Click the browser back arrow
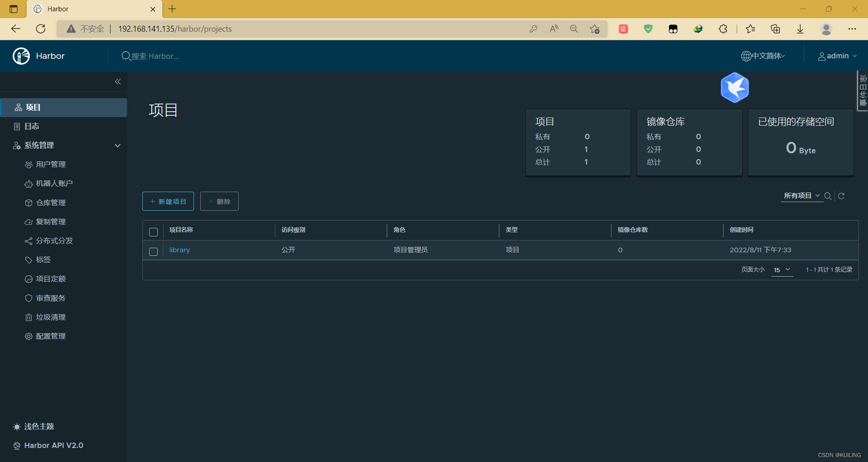The image size is (868, 462). point(16,29)
